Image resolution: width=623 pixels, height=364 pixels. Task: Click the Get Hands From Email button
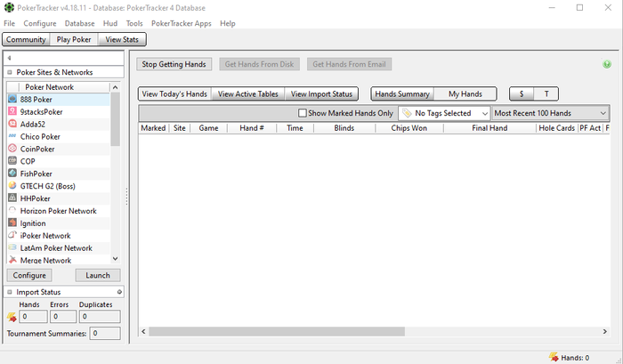[349, 64]
